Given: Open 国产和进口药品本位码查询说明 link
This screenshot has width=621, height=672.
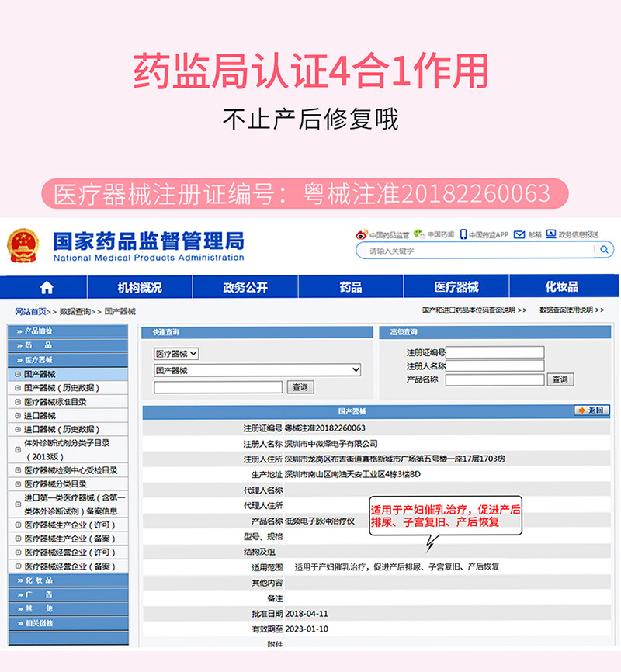Looking at the screenshot, I should 474,310.
